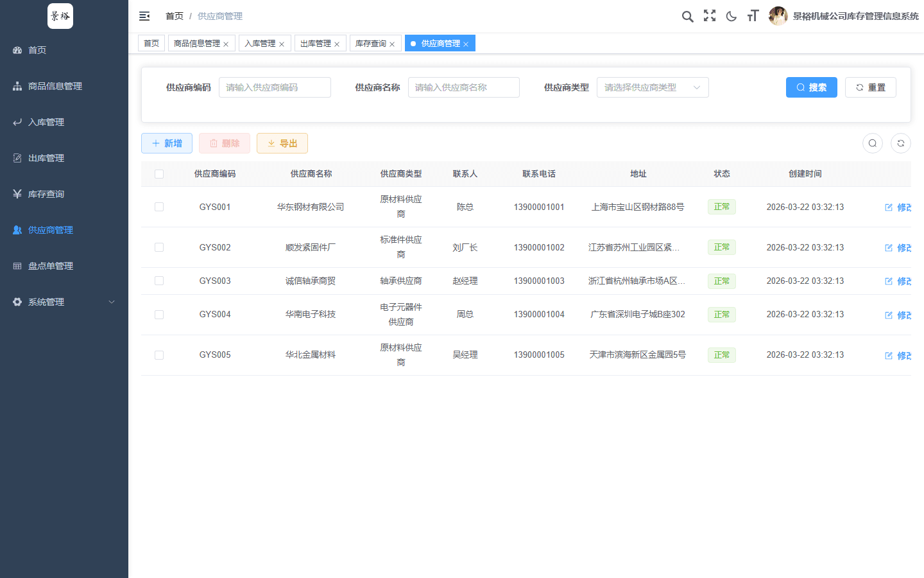Click the 重置 button

click(x=871, y=87)
